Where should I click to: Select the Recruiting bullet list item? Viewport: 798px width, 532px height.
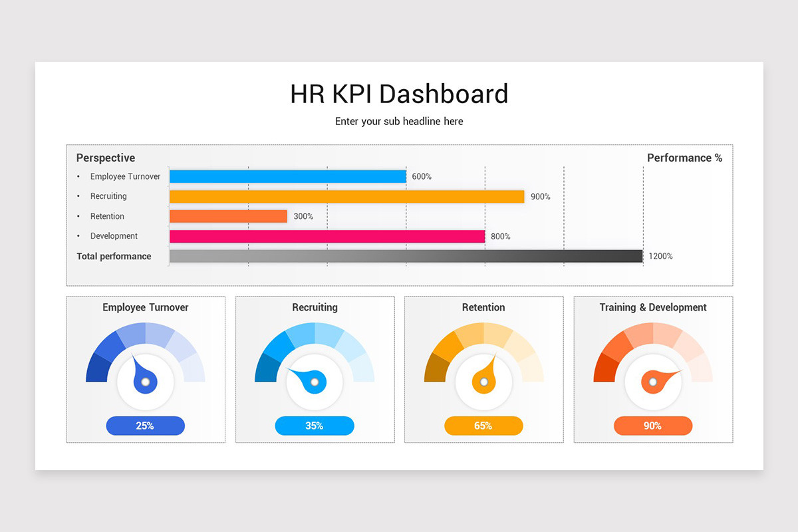coord(108,196)
